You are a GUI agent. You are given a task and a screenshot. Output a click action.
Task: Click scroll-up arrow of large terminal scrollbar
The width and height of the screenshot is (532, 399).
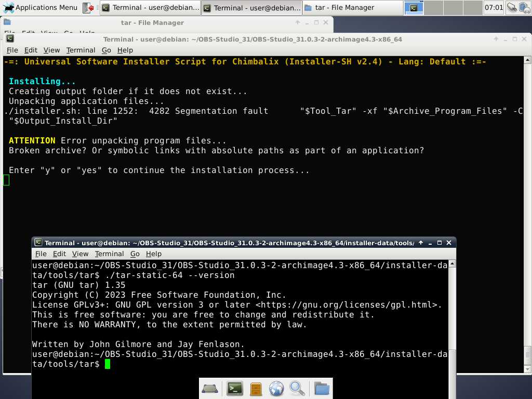tap(527, 60)
